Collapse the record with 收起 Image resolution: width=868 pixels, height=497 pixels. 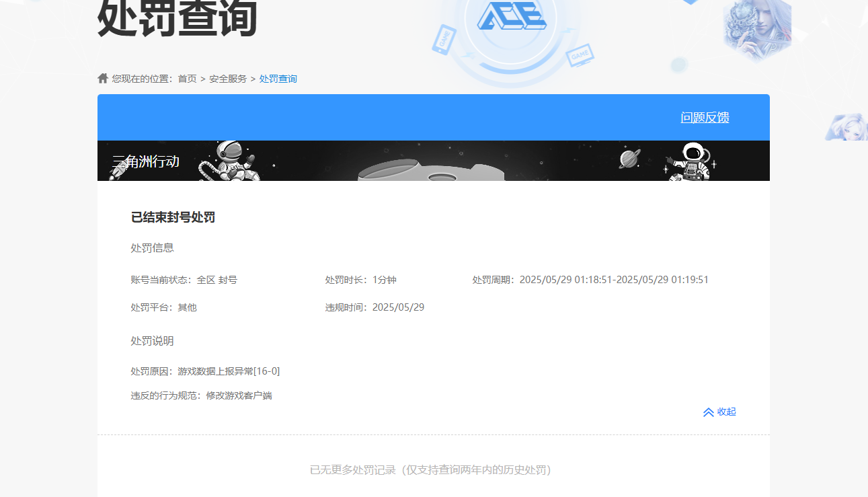(x=726, y=412)
